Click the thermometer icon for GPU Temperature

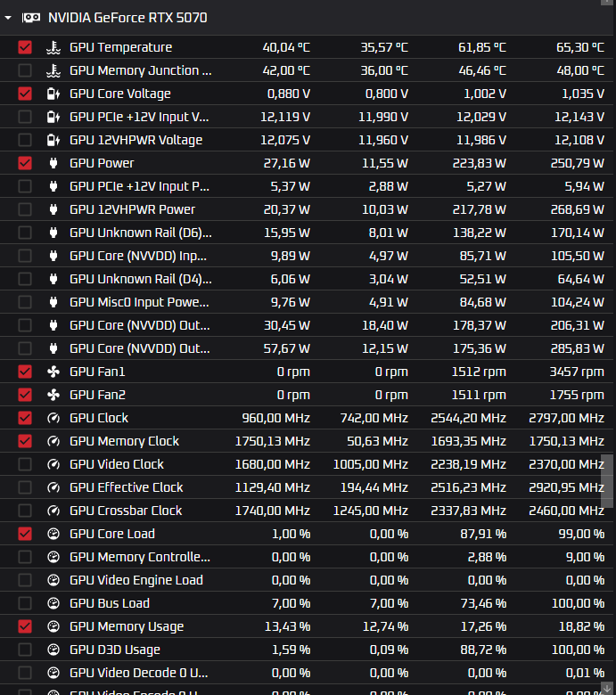tap(53, 47)
